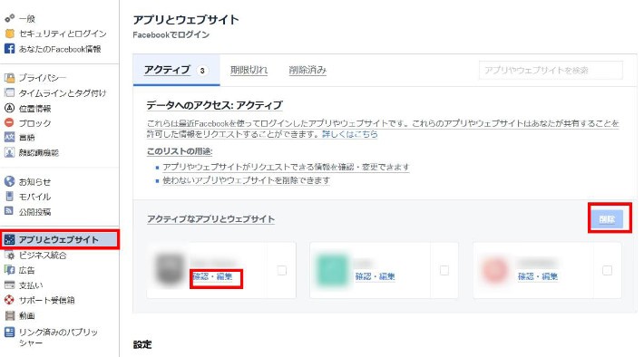The height and width of the screenshot is (357, 644).
Task: Click the lifebuoy icon beside サポート受信箱
Action: coord(9,300)
